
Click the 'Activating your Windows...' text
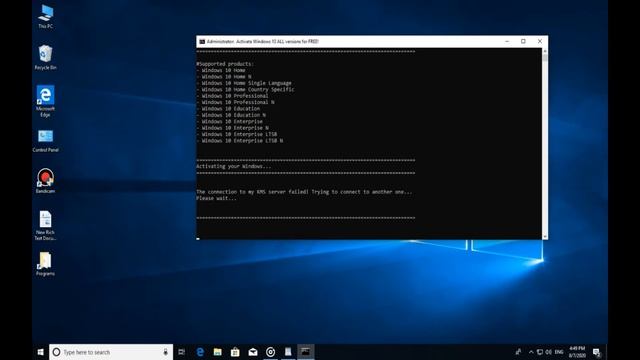[x=233, y=167]
